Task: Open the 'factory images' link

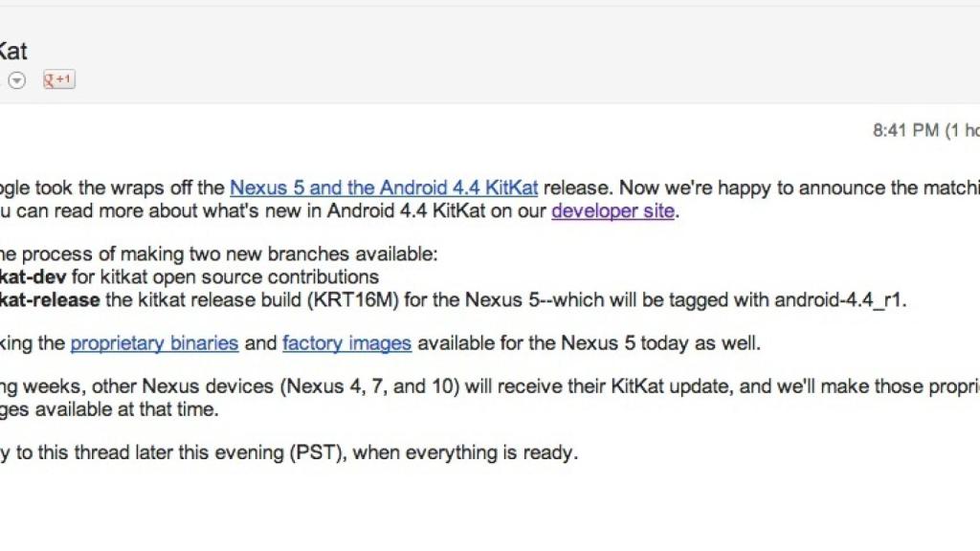Action: (346, 342)
